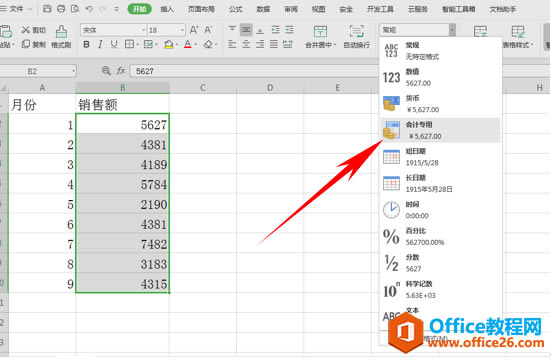551x360 pixels.
Task: Click the Print icon in quick access bar
Action: [61, 9]
